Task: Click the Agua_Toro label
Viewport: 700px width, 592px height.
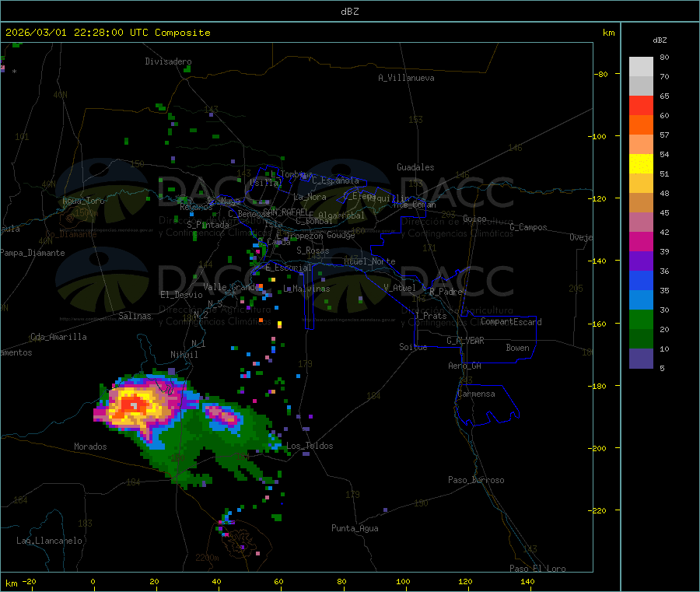Action: click(x=83, y=201)
